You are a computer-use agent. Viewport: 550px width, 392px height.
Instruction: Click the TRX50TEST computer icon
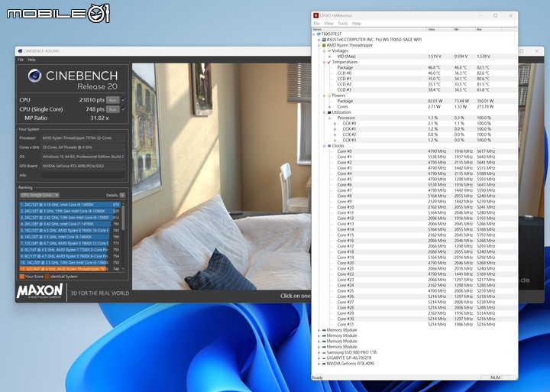coord(319,34)
